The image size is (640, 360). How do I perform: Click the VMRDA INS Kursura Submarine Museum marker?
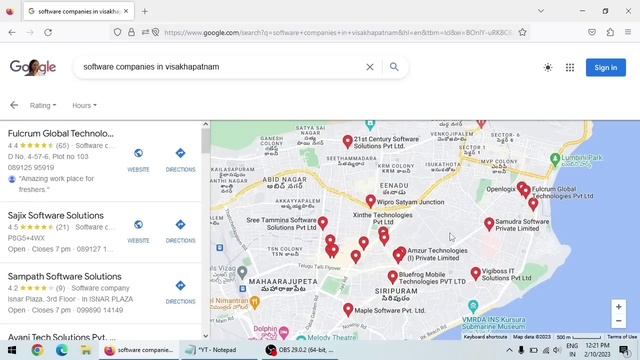pyautogui.click(x=473, y=305)
